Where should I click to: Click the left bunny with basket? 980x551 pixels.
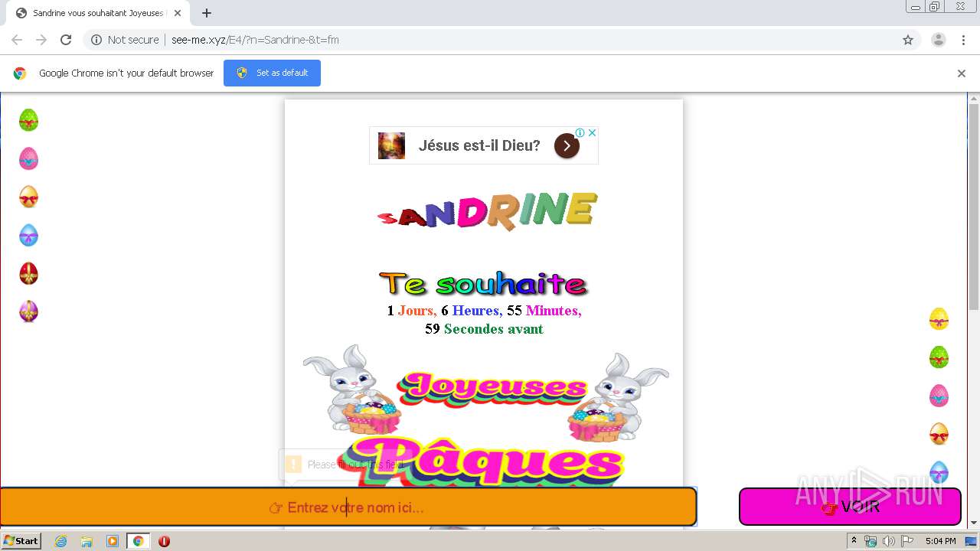coord(352,389)
